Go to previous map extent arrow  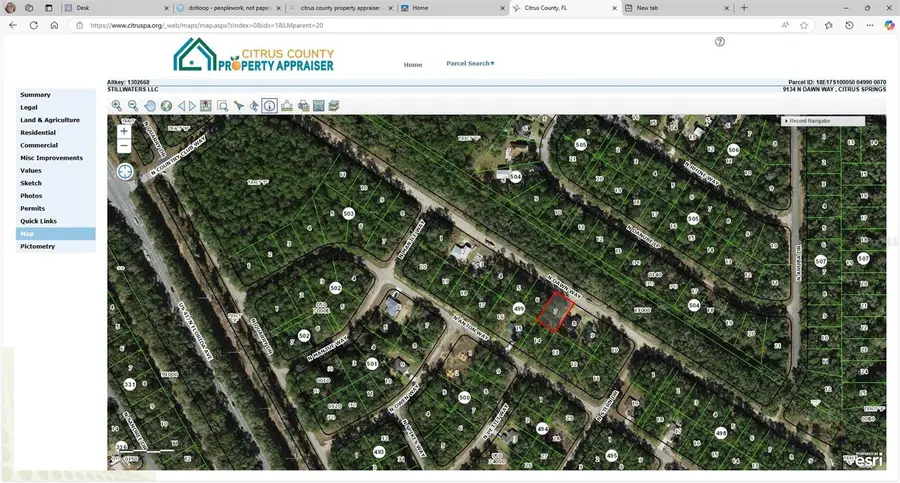[182, 105]
